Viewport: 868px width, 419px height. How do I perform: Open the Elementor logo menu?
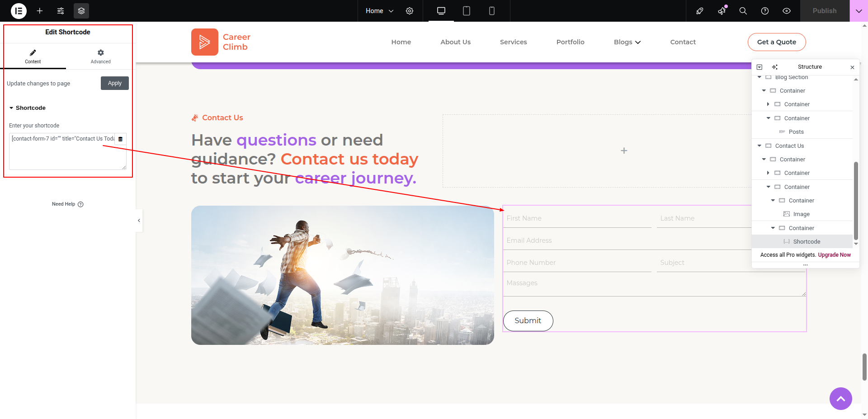coord(19,11)
